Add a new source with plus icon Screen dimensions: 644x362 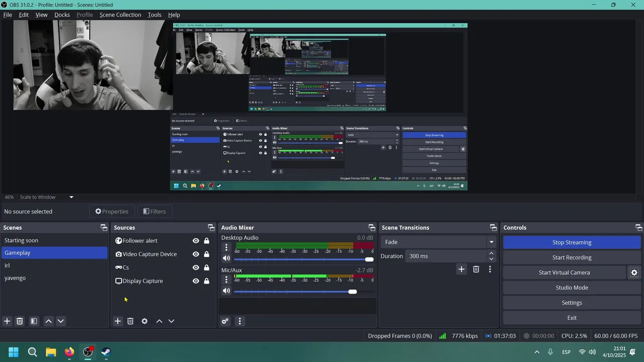pos(118,321)
